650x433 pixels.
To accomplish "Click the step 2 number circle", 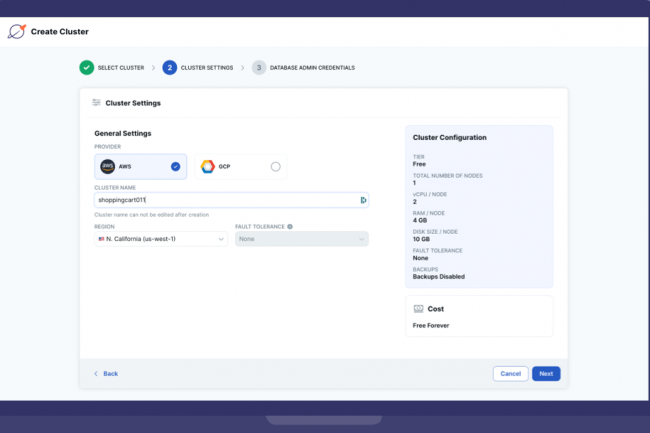I will pyautogui.click(x=170, y=68).
